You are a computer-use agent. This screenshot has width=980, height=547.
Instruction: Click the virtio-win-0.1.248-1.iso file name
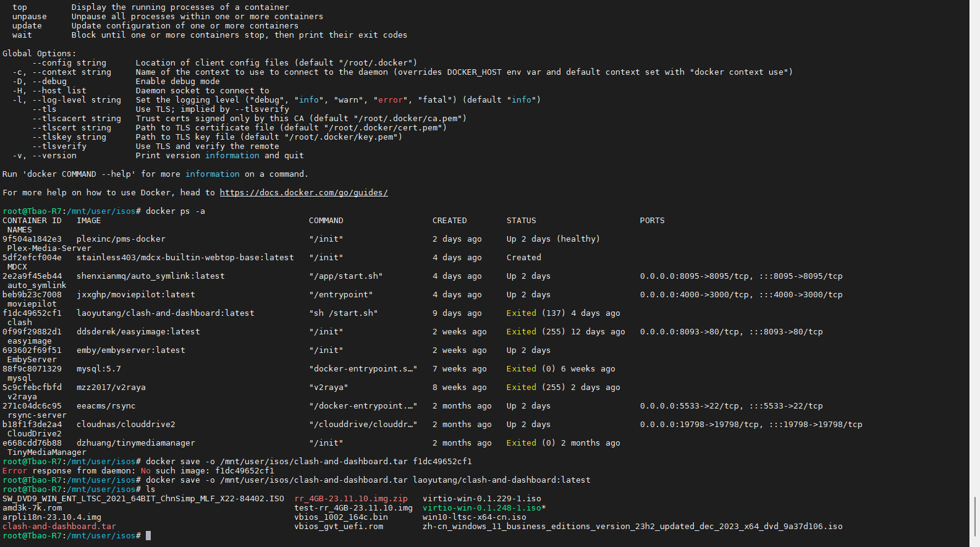coord(482,508)
